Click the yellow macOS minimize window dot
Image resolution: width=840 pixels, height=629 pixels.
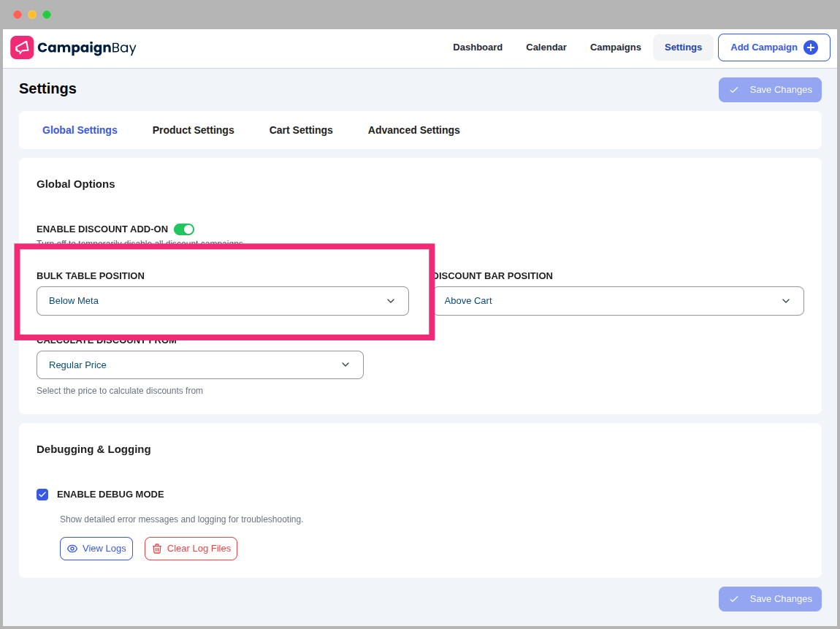tap(32, 15)
